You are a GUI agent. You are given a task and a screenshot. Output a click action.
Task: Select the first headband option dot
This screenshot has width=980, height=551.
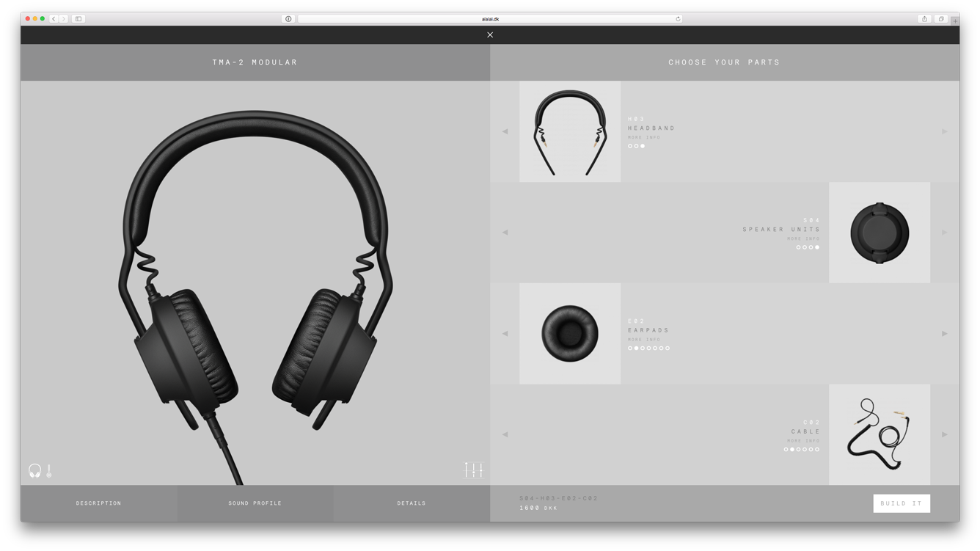click(630, 146)
